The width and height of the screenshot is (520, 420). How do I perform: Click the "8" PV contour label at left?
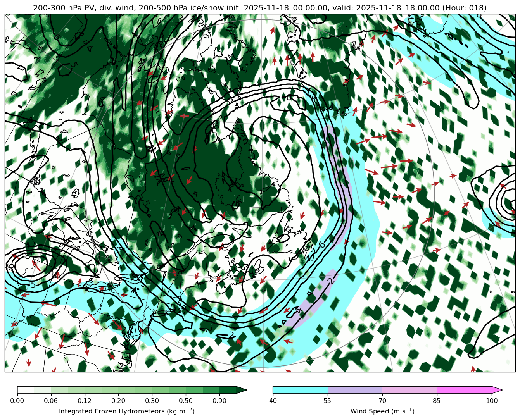[27, 256]
